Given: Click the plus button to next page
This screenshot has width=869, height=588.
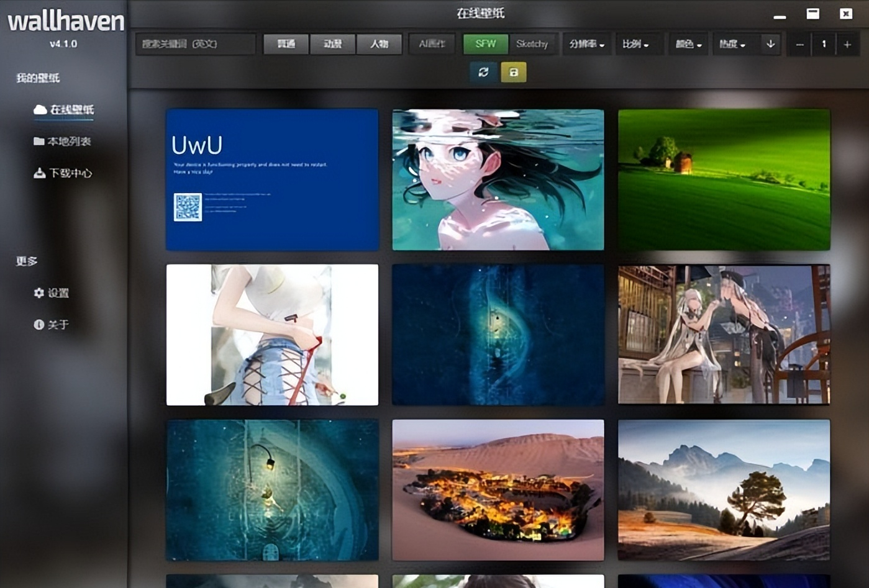Looking at the screenshot, I should (847, 44).
